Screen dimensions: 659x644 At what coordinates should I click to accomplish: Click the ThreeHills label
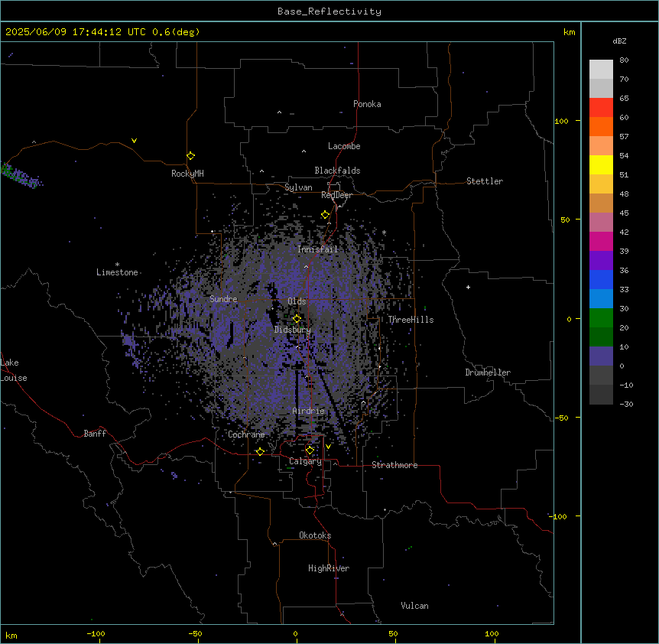pos(411,320)
